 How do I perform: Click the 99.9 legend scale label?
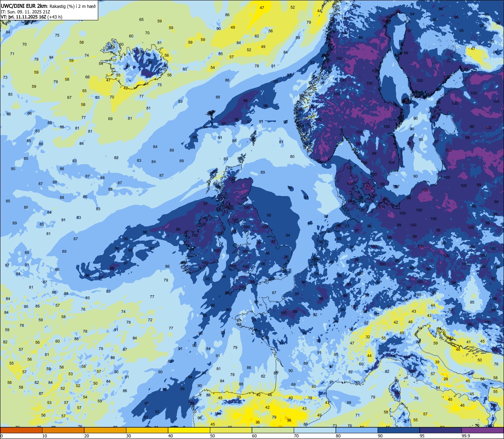click(466, 436)
